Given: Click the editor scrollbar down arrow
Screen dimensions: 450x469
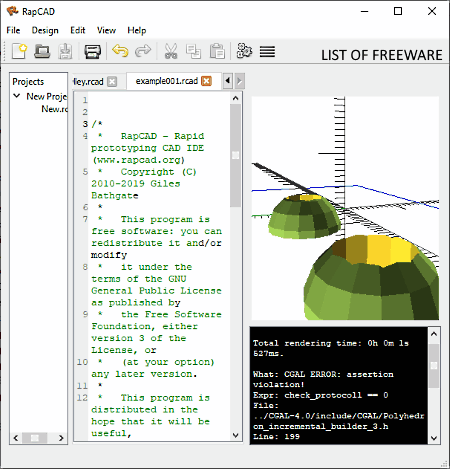Looking at the screenshot, I should (x=235, y=435).
